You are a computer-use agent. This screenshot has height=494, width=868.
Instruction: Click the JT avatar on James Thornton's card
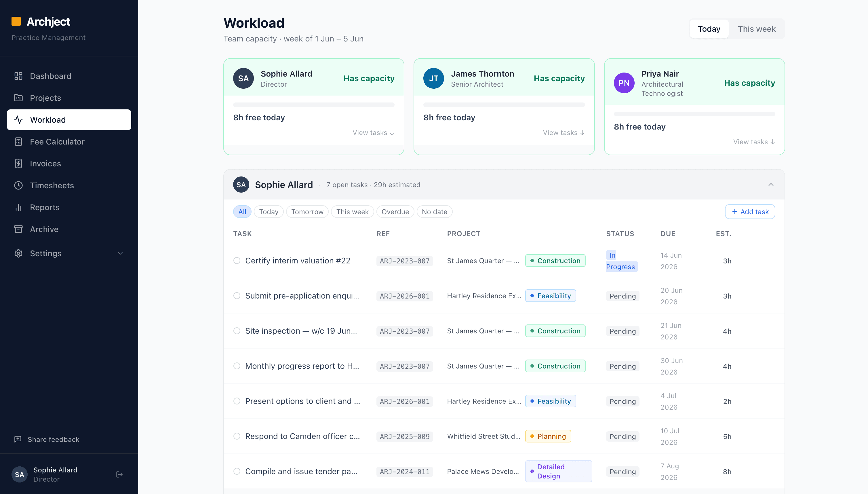click(433, 78)
